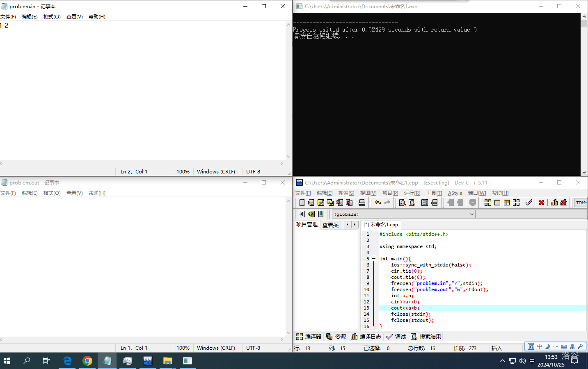The height and width of the screenshot is (369, 588).
Task: Click the console window vertical scrollbar down arrow
Action: 584,173
